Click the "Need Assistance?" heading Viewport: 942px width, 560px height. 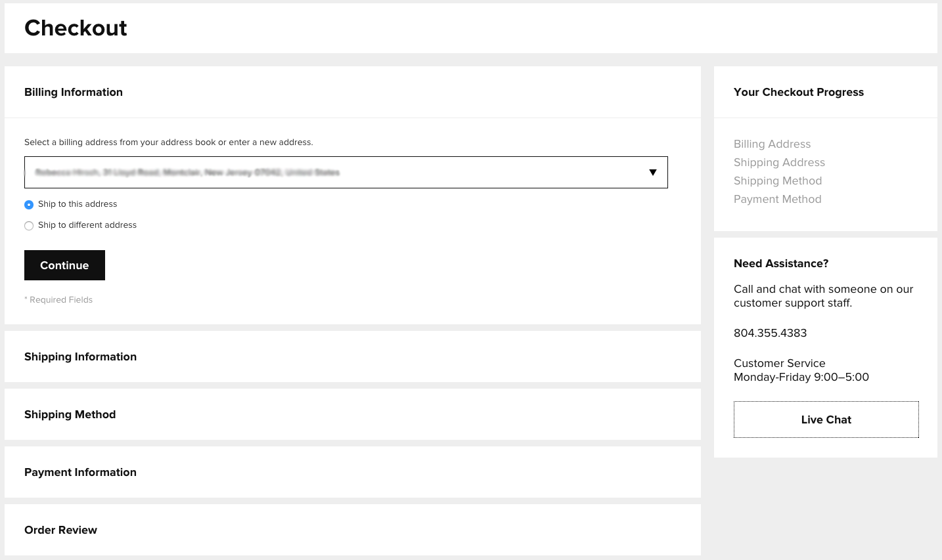(780, 263)
